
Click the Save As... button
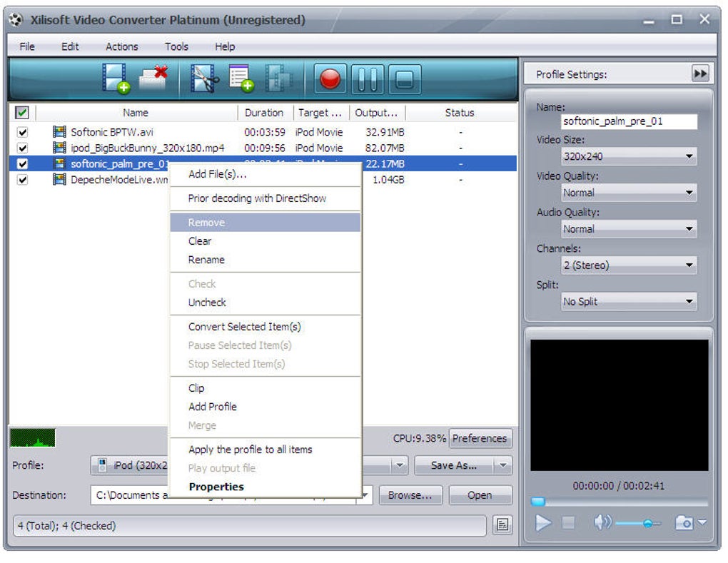(x=454, y=465)
